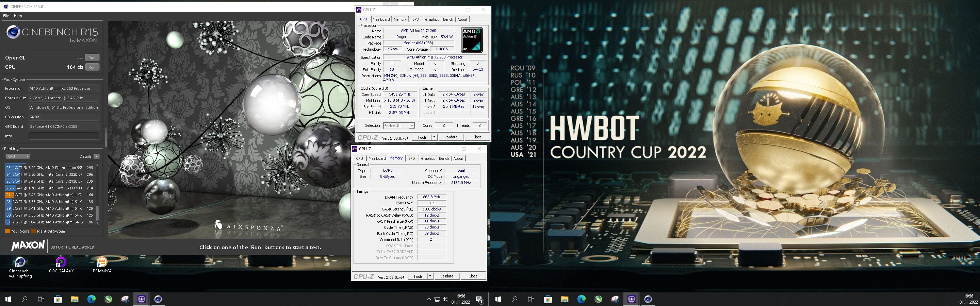Select ranking row 29 with score 129

click(x=49, y=209)
